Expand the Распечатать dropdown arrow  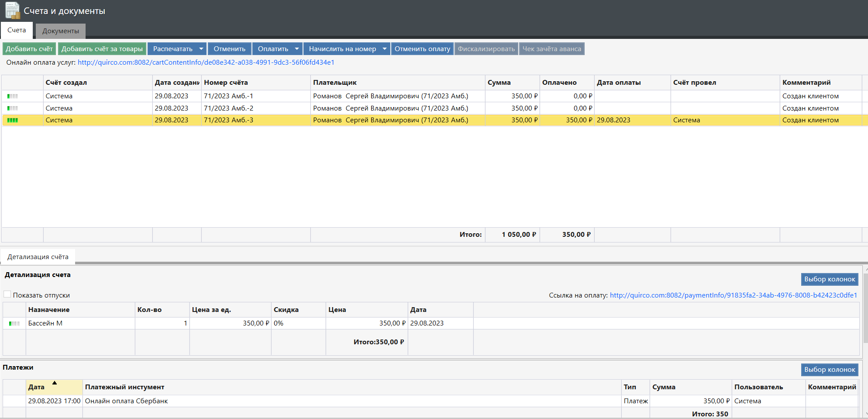point(201,49)
